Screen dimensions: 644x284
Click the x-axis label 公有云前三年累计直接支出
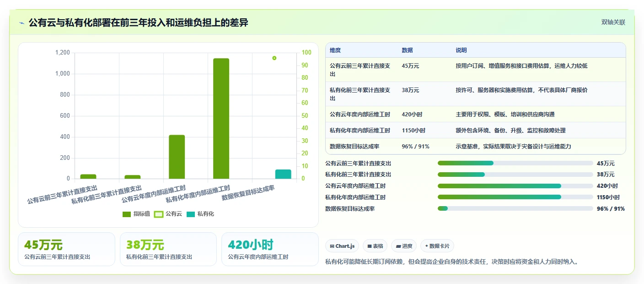point(62,194)
